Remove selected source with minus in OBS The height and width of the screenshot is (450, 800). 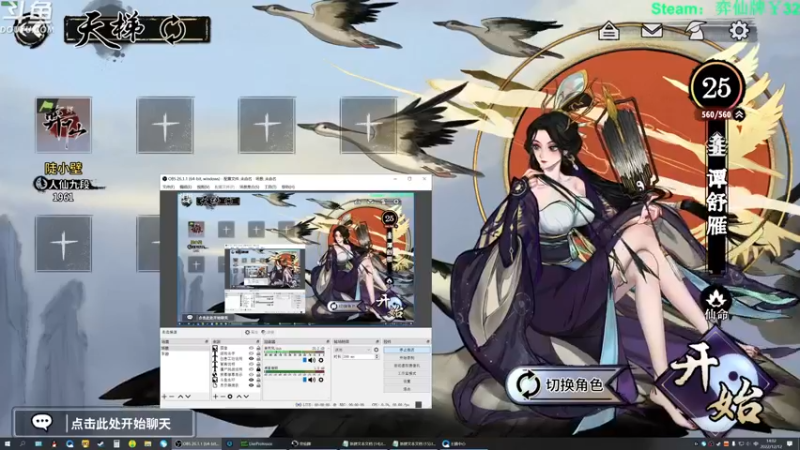coord(222,396)
